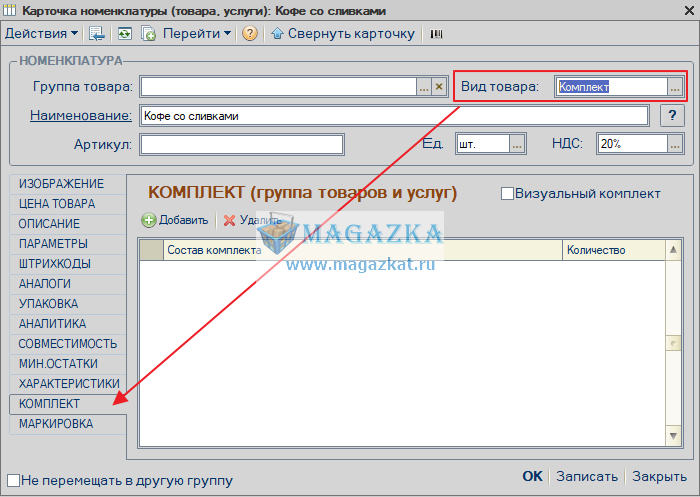Click the Вид товара field showing Комплект
This screenshot has width=700, height=497.
coord(611,87)
